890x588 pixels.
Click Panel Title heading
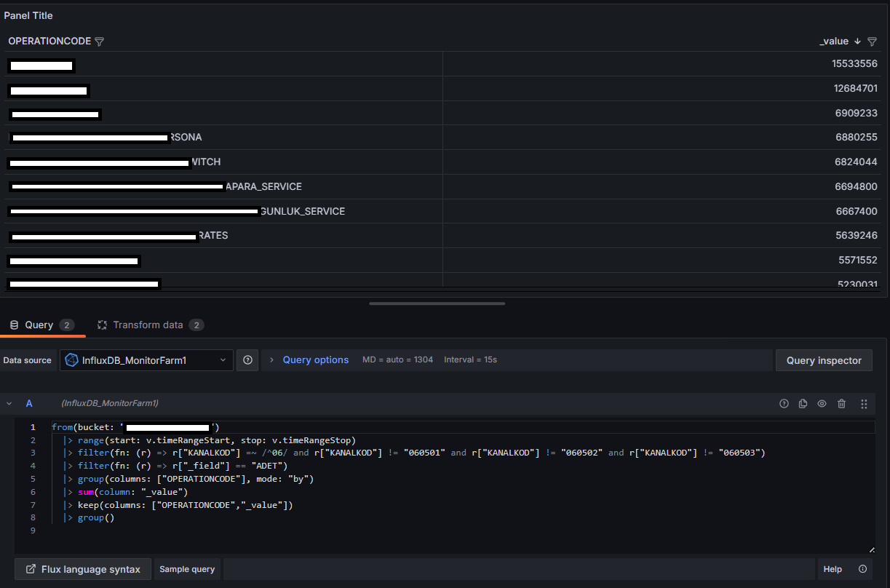tap(28, 15)
